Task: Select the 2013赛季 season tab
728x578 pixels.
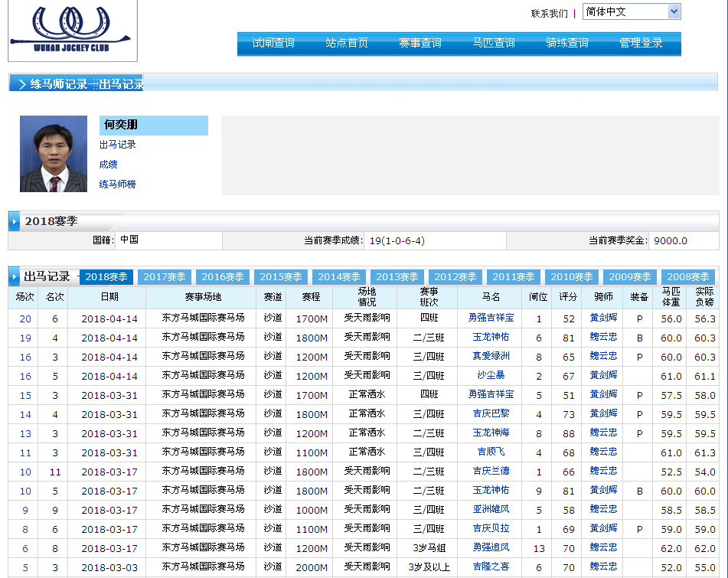Action: 397,277
